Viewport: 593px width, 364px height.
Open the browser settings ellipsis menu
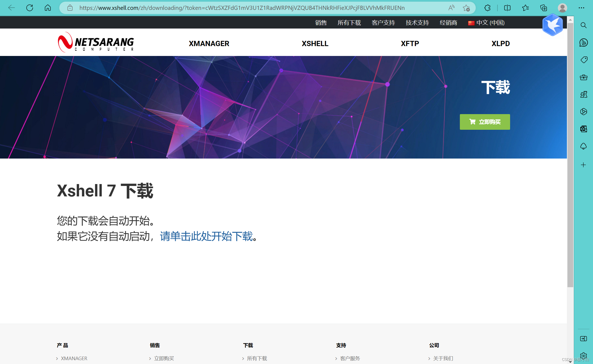click(x=581, y=8)
